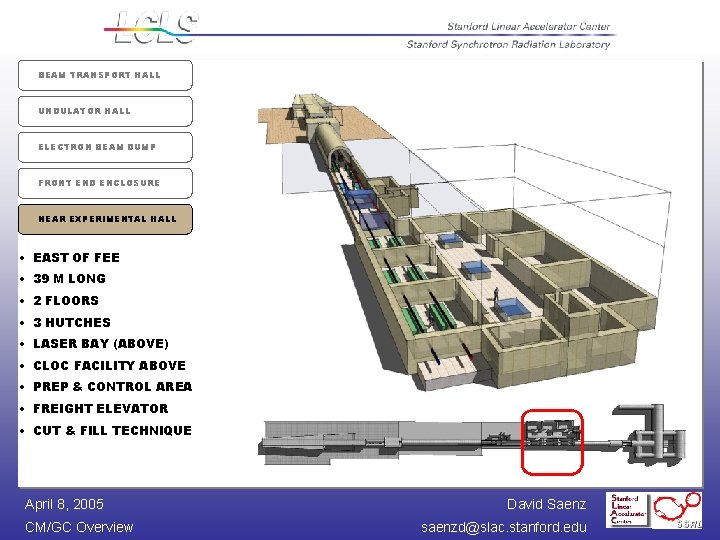Click "Stanford Linear Accelerator Center" header text
Viewport: 720px width, 540px height.
pos(529,27)
